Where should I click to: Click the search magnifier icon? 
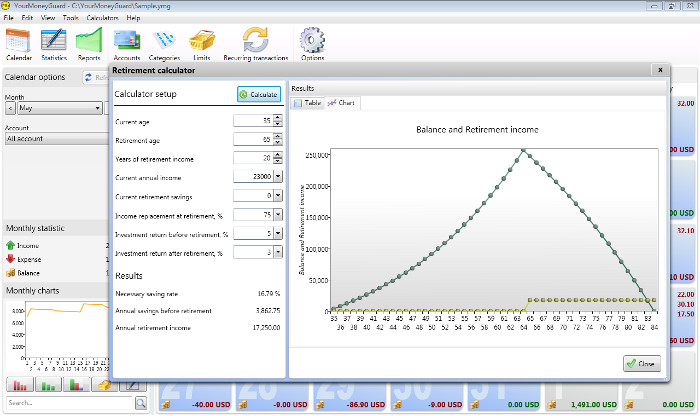click(141, 403)
